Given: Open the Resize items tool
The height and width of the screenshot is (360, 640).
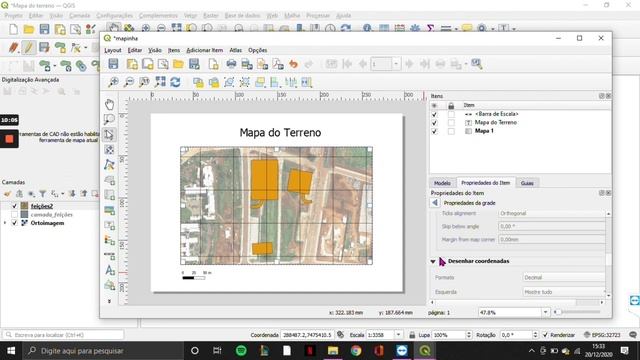Looking at the screenshot, I should coord(307,82).
